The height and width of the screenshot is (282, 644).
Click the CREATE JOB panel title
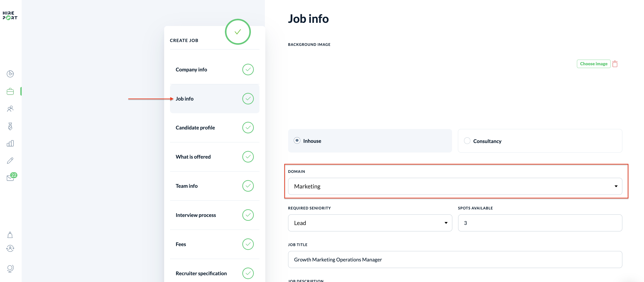click(x=184, y=40)
